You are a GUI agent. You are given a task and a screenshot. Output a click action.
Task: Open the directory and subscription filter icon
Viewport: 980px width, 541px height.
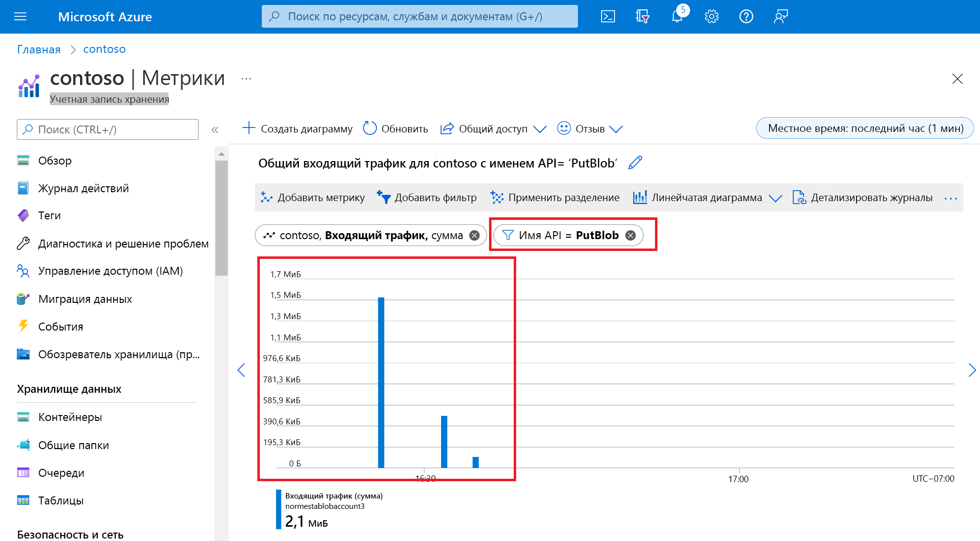[x=642, y=17]
